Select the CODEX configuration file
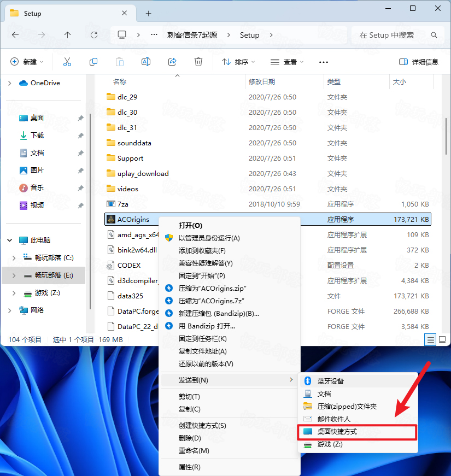Image resolution: width=451 pixels, height=476 pixels. tap(267, 265)
